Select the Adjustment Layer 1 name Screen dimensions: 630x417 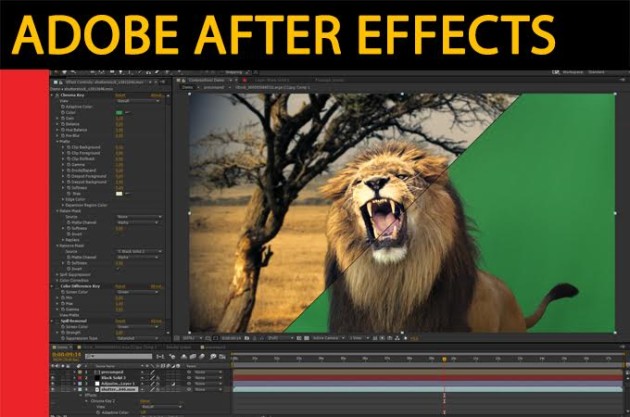click(x=118, y=384)
